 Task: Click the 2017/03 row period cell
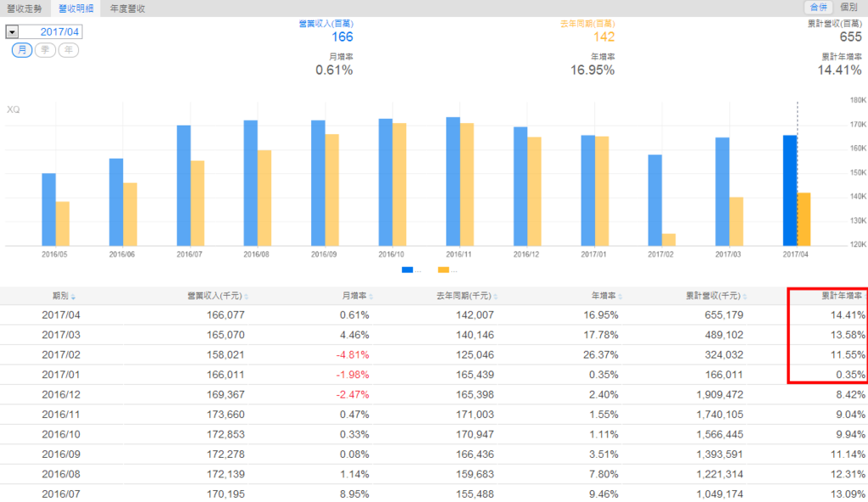pyautogui.click(x=61, y=335)
